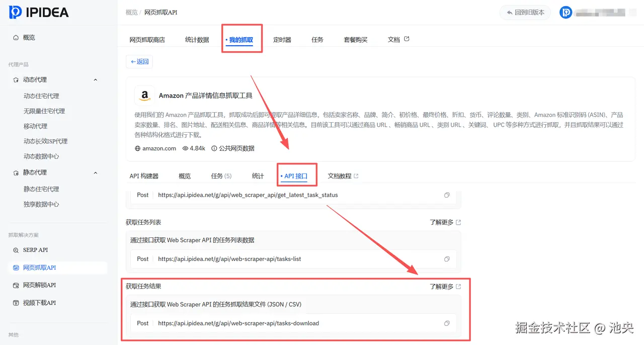Click the amazon.com domain text
644x345 pixels.
point(159,148)
